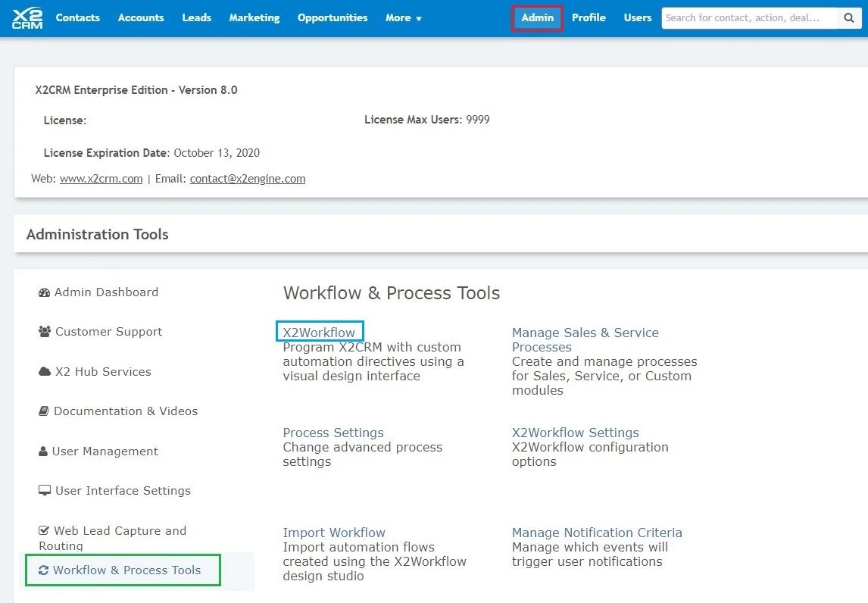Select the Admin menu item

(537, 17)
